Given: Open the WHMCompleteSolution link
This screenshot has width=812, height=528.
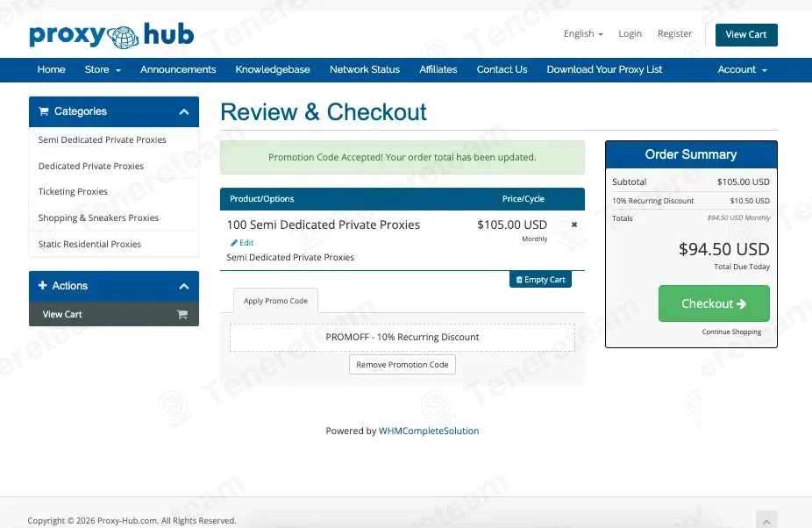Looking at the screenshot, I should 429,431.
